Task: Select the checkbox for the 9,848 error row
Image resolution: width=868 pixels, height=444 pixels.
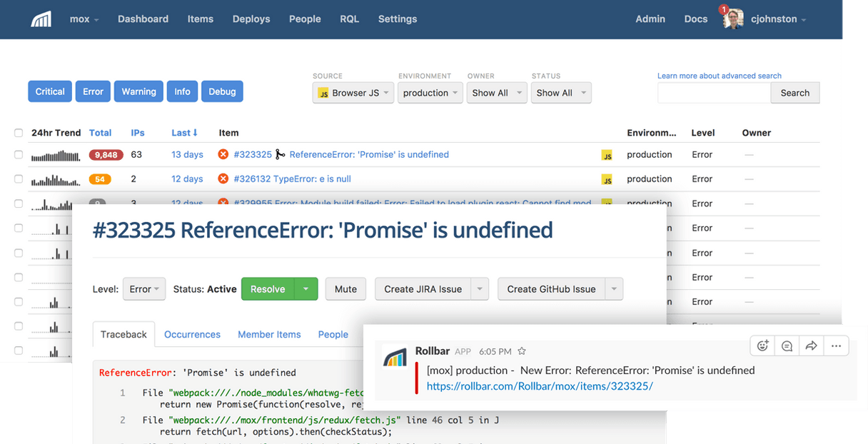Action: pyautogui.click(x=18, y=154)
